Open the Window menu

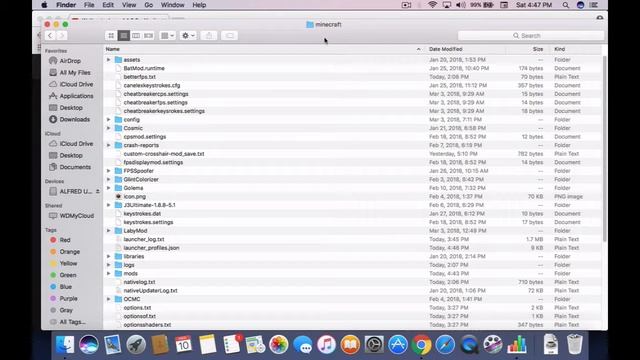(172, 5)
